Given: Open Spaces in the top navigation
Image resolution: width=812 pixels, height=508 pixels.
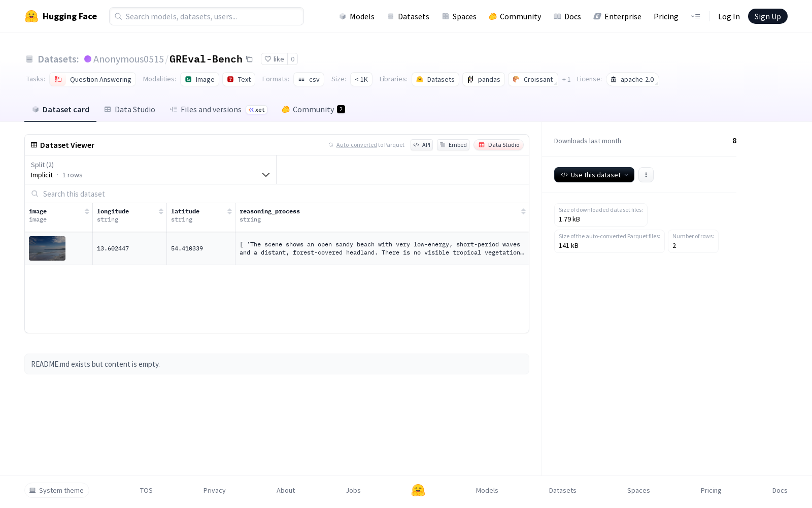Looking at the screenshot, I should click(x=459, y=16).
